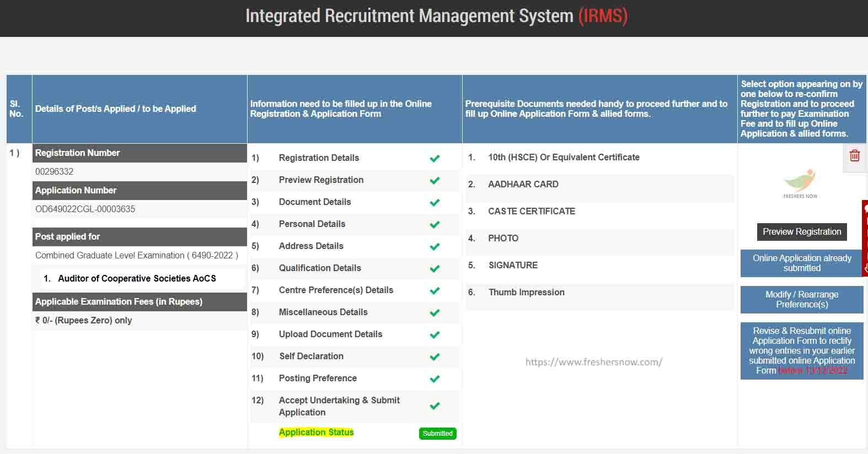Click the Application Number section header
Screen dimensions: 868x454
(x=140, y=191)
